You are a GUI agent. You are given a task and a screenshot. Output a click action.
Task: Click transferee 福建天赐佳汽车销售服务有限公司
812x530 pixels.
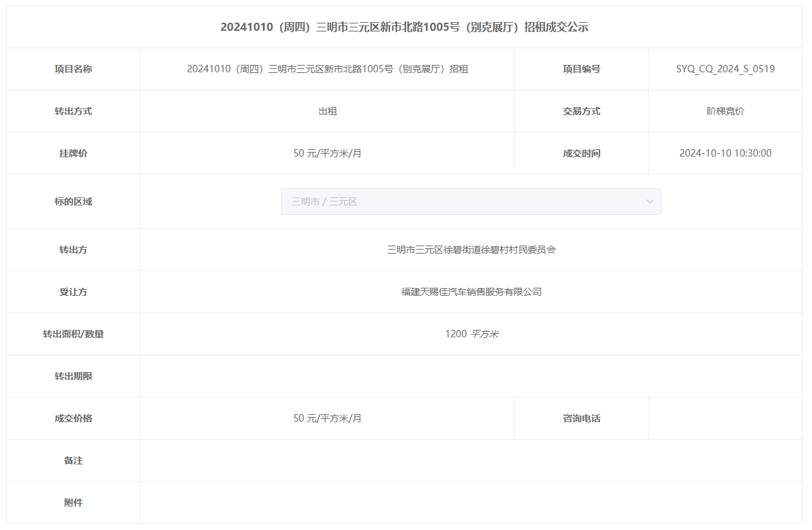point(471,292)
